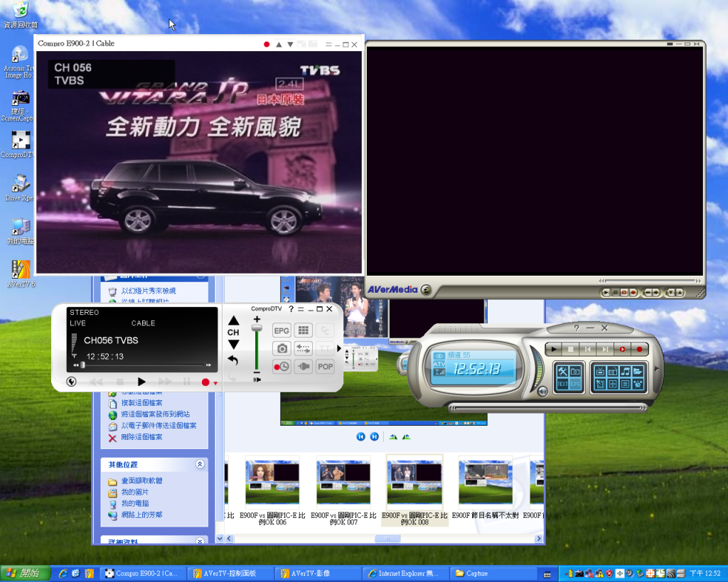728x582 pixels.
Task: Mute audio via ComproDTV speaker icon
Action: (257, 379)
